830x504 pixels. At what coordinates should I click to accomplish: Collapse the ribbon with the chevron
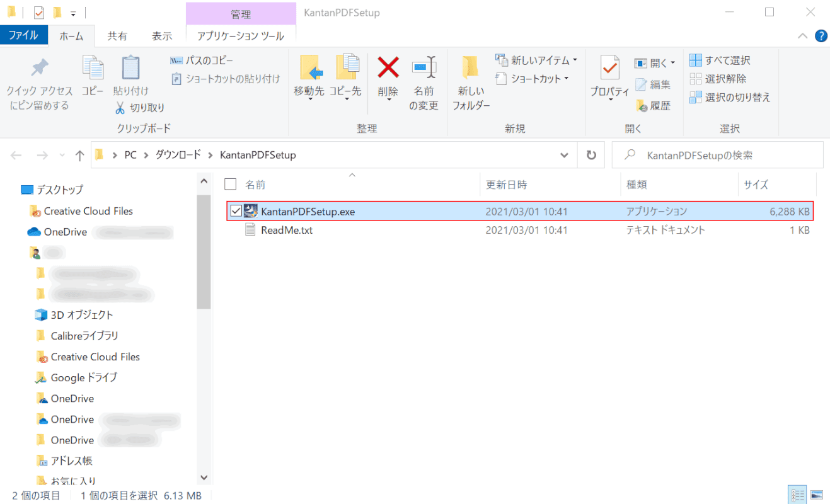[803, 36]
